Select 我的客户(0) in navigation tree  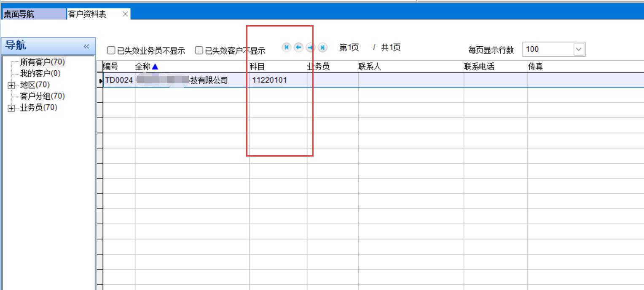(x=40, y=74)
